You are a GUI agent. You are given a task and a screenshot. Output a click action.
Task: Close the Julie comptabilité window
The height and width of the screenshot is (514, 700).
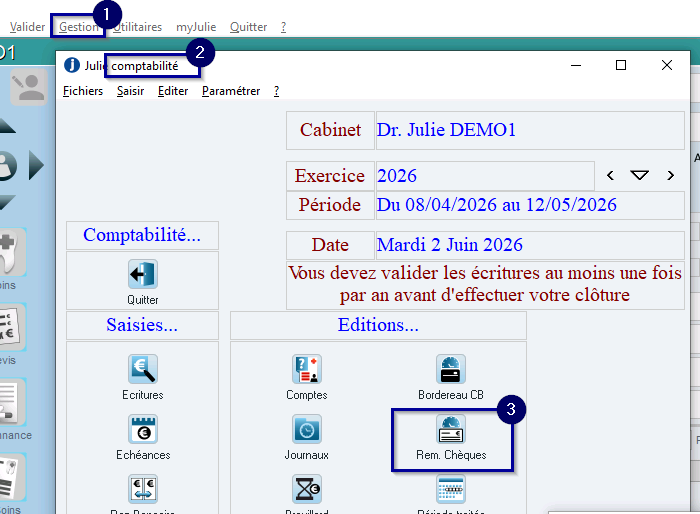667,65
